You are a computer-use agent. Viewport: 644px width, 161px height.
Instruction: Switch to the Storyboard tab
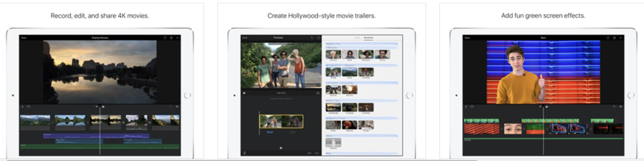368,38
